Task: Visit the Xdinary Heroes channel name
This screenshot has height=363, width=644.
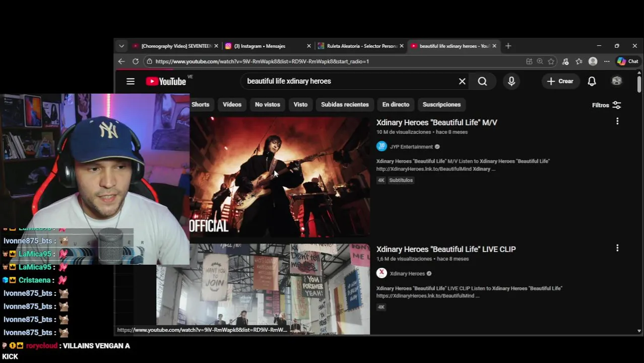Action: pos(407,274)
